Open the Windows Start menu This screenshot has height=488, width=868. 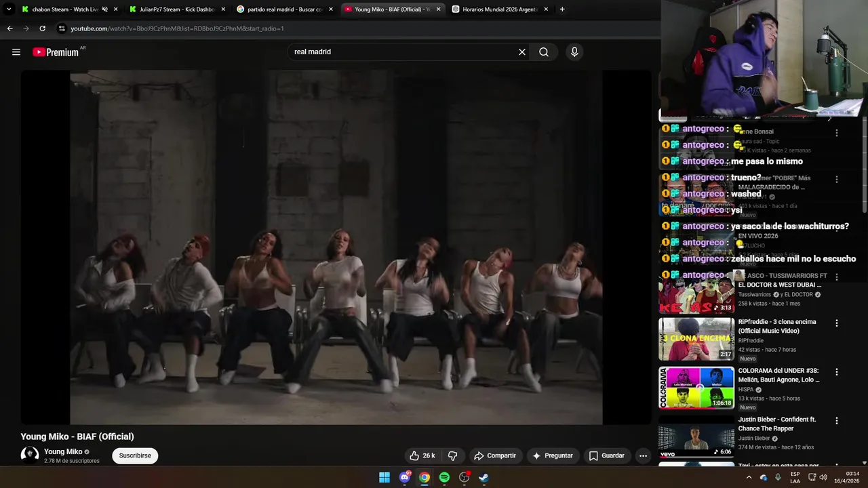pos(384,477)
